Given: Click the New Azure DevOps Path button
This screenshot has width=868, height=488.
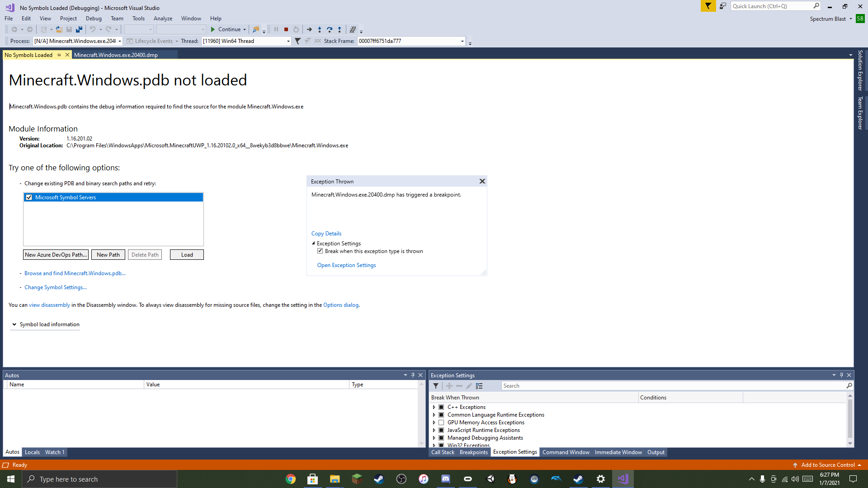Looking at the screenshot, I should point(56,255).
